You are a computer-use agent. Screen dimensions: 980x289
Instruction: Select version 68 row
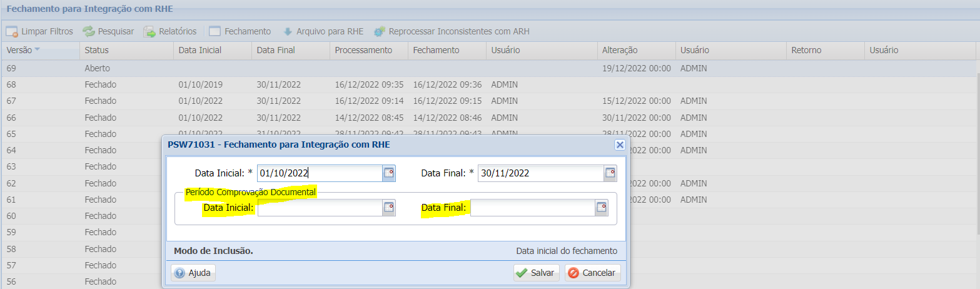point(489,84)
